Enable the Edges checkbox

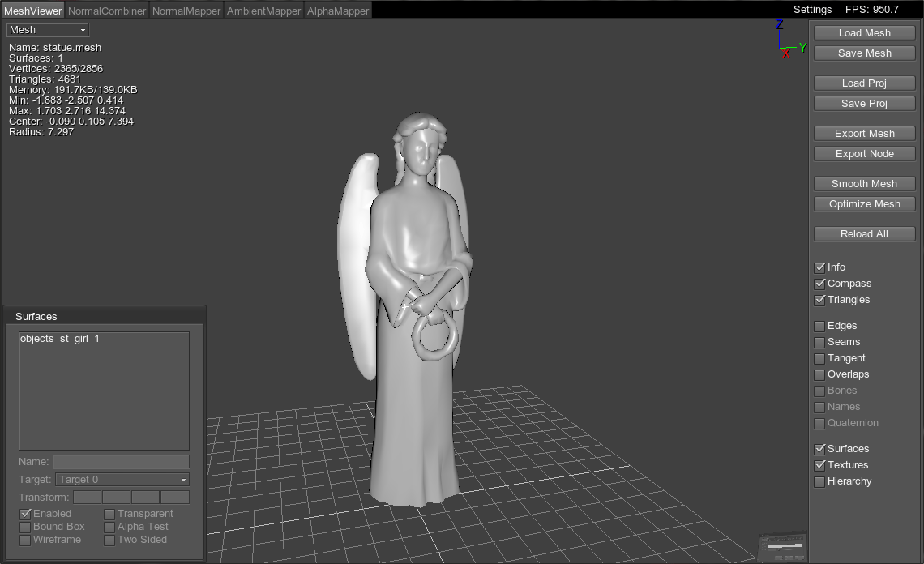[x=819, y=326]
